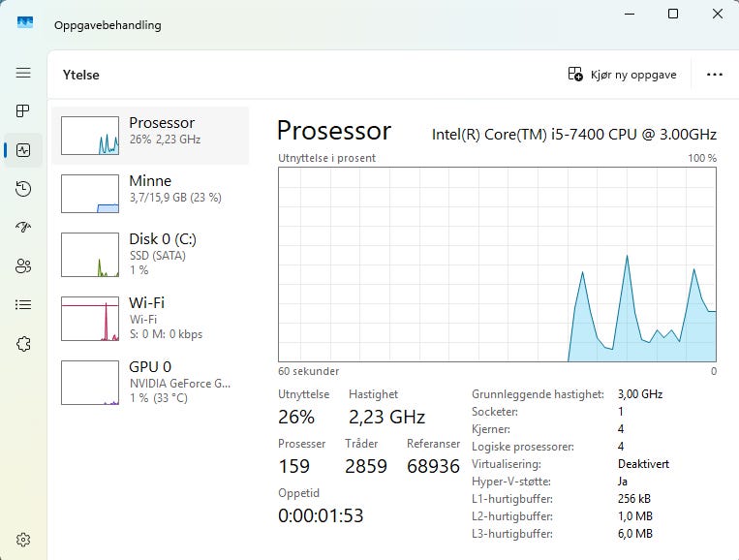Open the Details list sidebar icon
This screenshot has height=560, width=739.
click(23, 305)
